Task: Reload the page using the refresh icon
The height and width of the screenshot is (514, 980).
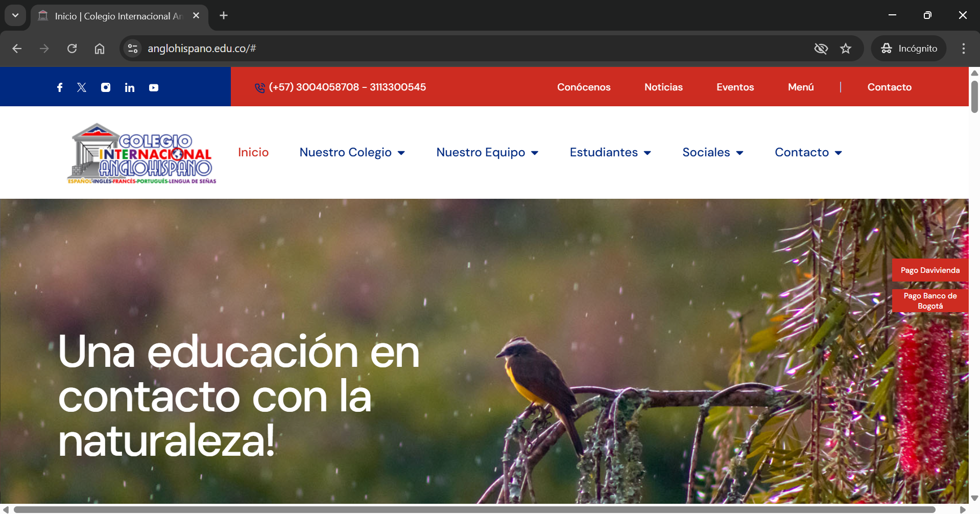Action: (72, 49)
